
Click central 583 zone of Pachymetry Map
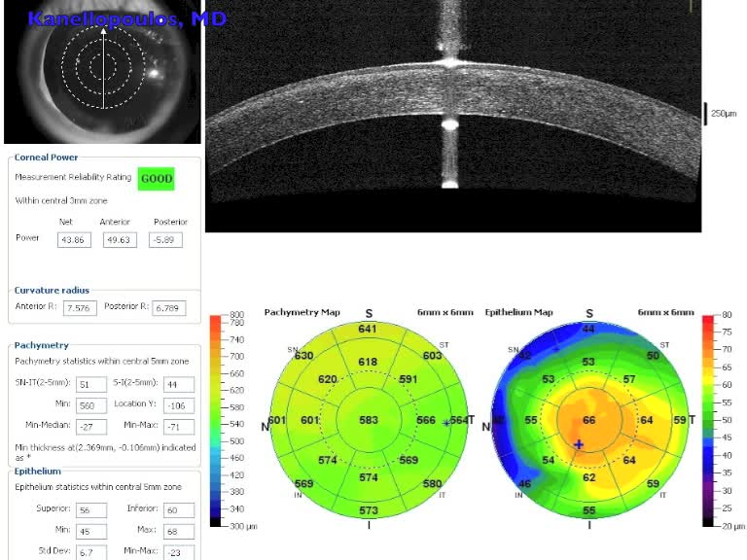click(369, 420)
